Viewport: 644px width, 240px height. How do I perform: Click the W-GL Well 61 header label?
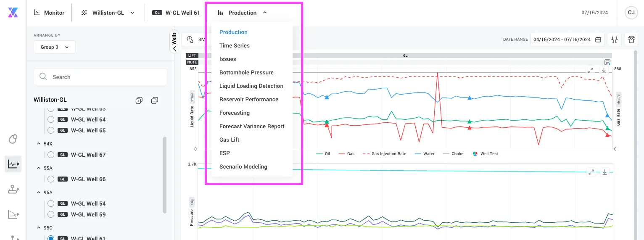click(183, 13)
